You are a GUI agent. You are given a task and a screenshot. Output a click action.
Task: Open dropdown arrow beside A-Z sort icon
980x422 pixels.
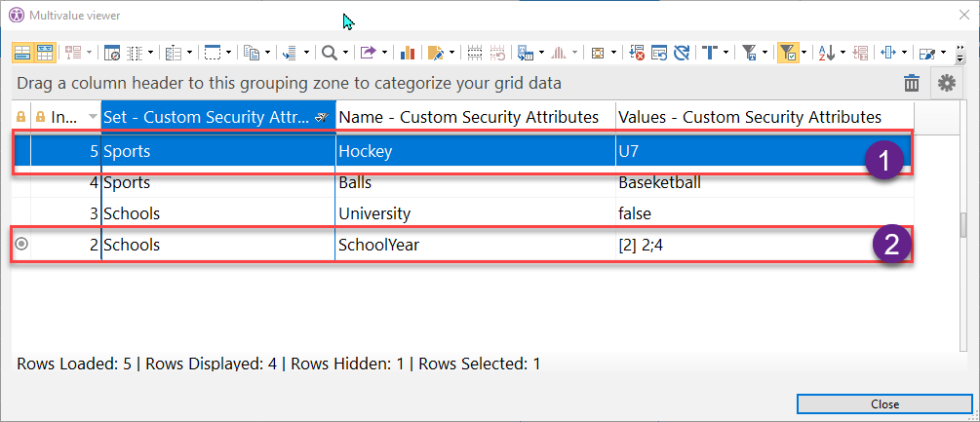pyautogui.click(x=842, y=53)
